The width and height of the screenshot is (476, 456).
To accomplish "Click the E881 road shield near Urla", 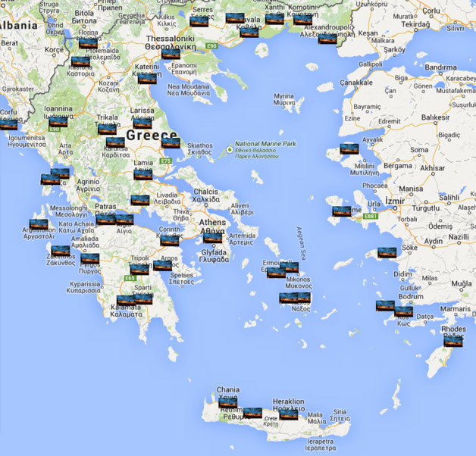I will 371,217.
